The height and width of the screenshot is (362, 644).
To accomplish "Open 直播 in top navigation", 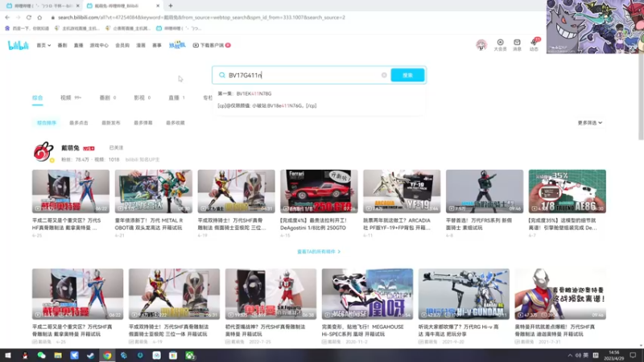I will click(78, 45).
